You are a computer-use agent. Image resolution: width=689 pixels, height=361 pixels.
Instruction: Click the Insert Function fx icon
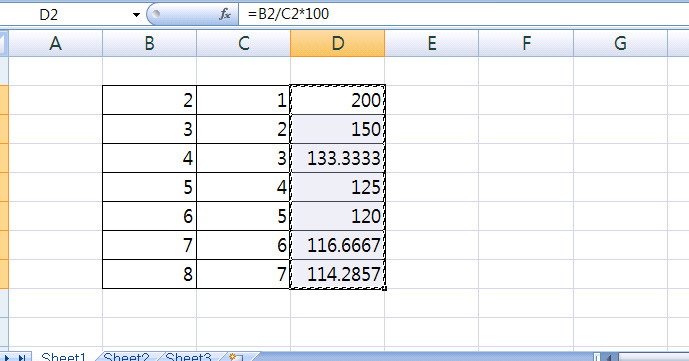click(225, 14)
